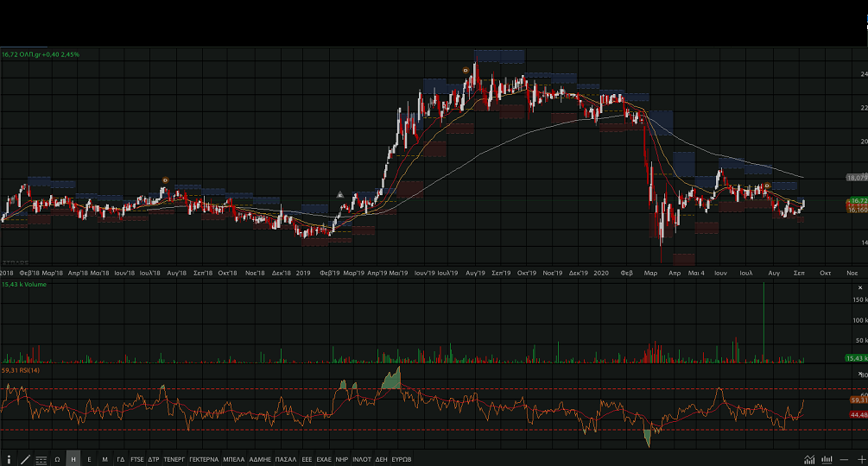
Task: Click the dividend marker near Aug'19 peak
Action: [466, 70]
